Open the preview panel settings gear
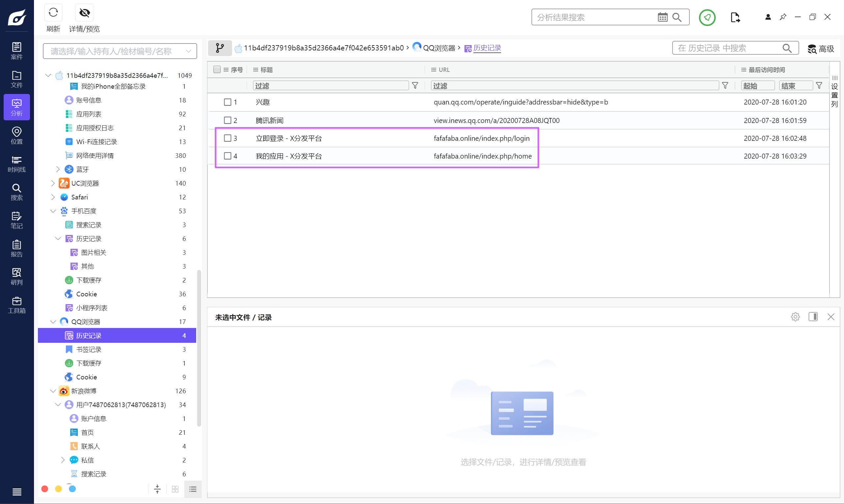Image resolution: width=844 pixels, height=504 pixels. click(795, 316)
